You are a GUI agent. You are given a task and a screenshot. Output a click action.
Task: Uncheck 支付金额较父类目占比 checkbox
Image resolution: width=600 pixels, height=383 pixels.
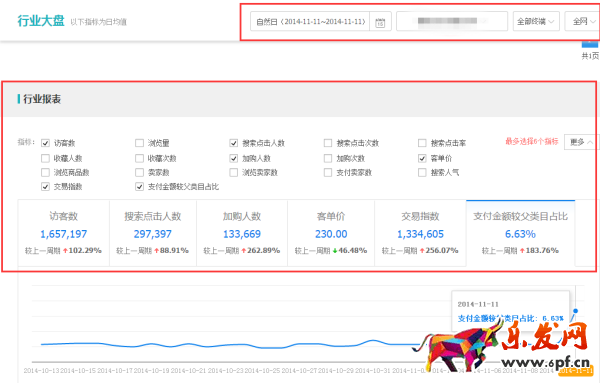[139, 187]
